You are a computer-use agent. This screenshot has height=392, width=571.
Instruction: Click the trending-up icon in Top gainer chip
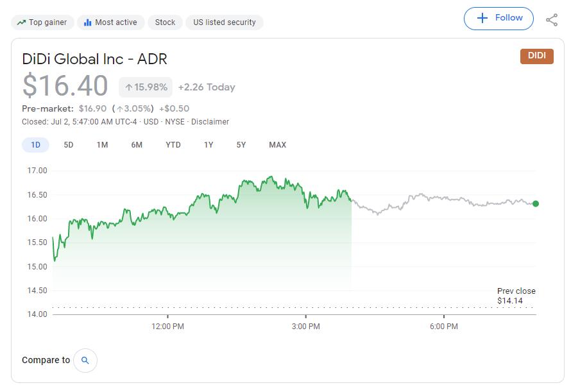tap(22, 22)
